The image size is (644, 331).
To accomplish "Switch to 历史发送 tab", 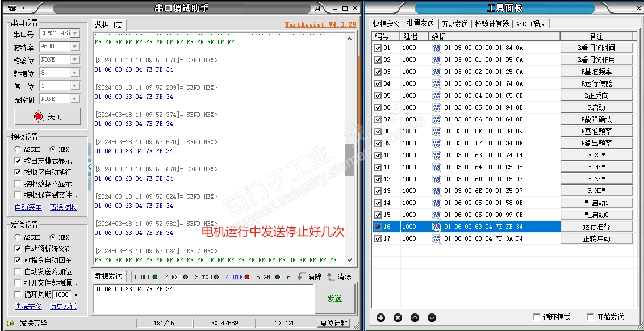I will coord(455,24).
